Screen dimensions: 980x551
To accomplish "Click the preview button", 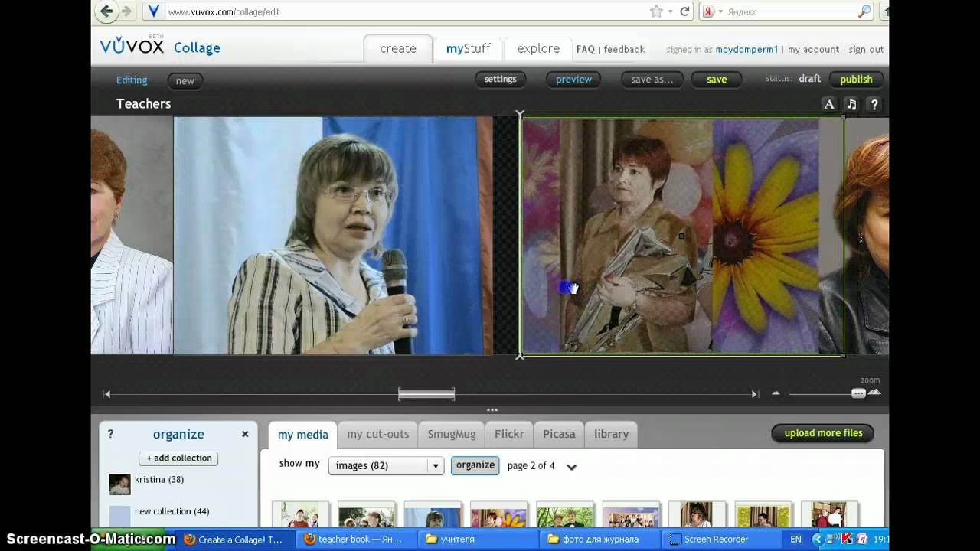I will pos(573,79).
